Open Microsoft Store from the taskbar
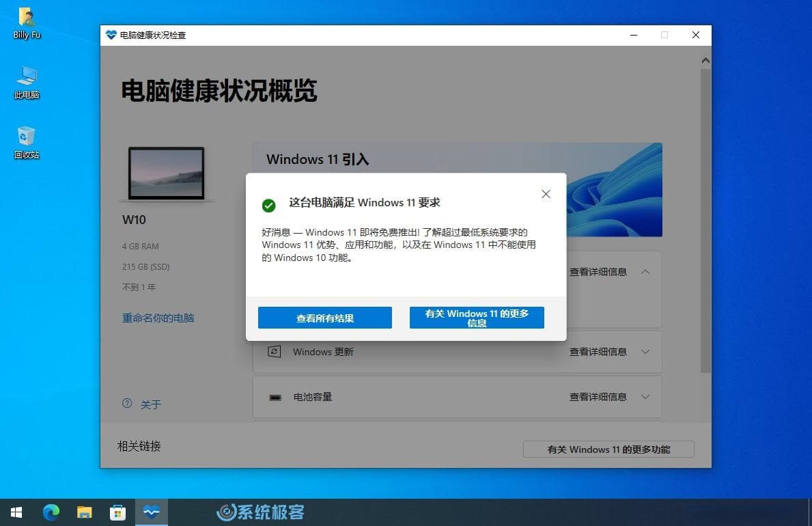 117,512
